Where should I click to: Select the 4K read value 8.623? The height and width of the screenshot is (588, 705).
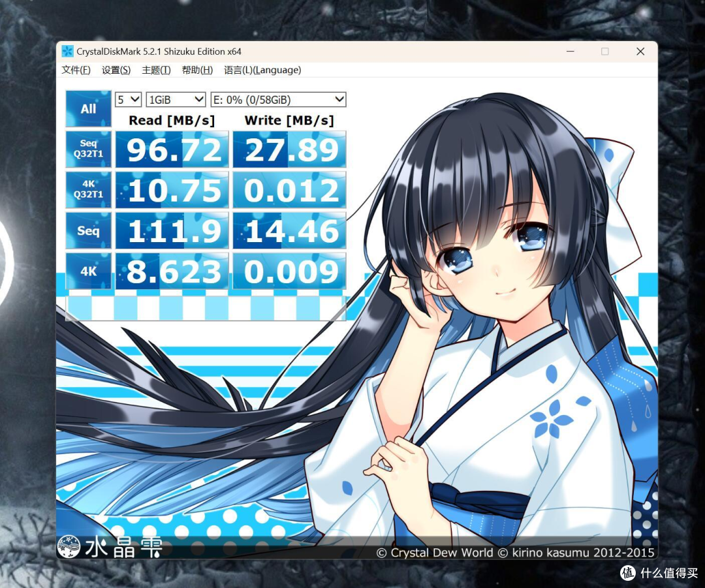pos(172,271)
